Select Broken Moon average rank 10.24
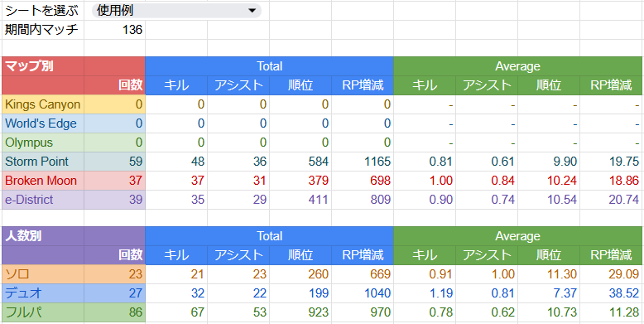 548,181
